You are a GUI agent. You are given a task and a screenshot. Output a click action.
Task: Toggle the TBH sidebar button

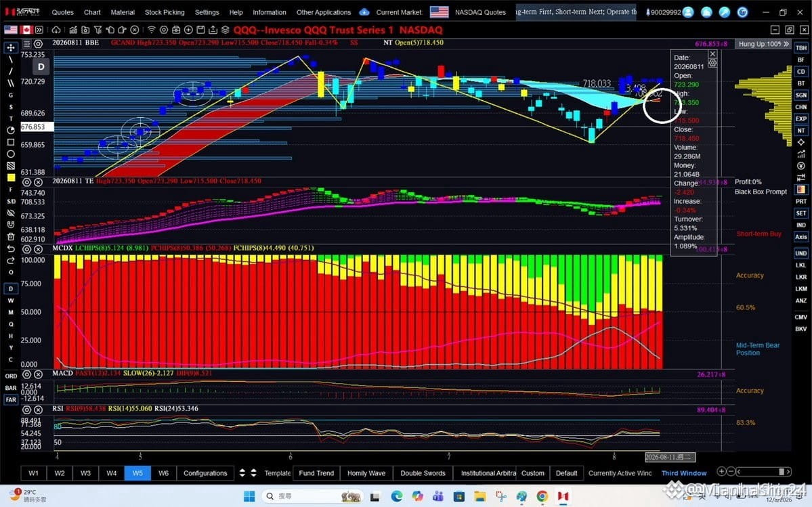coord(801,47)
